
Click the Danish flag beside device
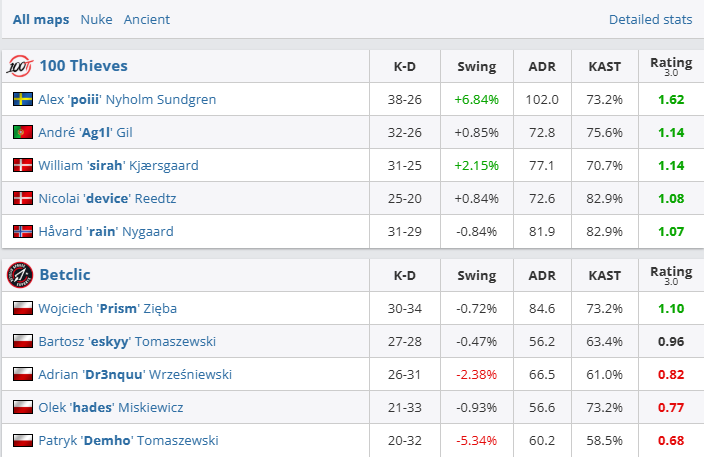pos(23,198)
